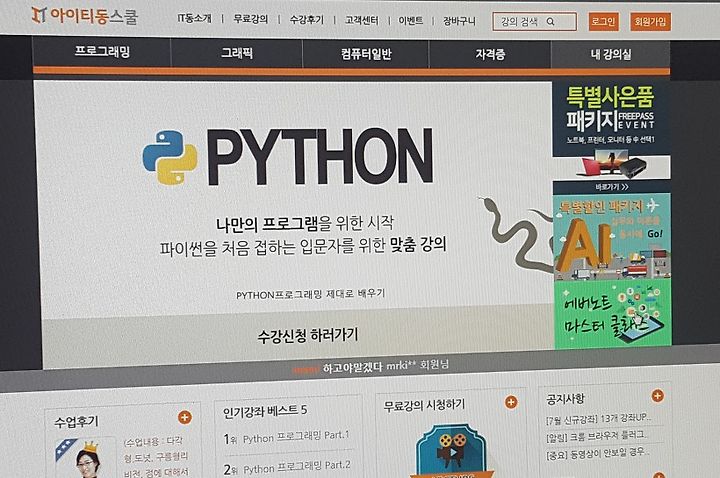Open the 이벤트 menu
The height and width of the screenshot is (478, 720).
tap(411, 21)
